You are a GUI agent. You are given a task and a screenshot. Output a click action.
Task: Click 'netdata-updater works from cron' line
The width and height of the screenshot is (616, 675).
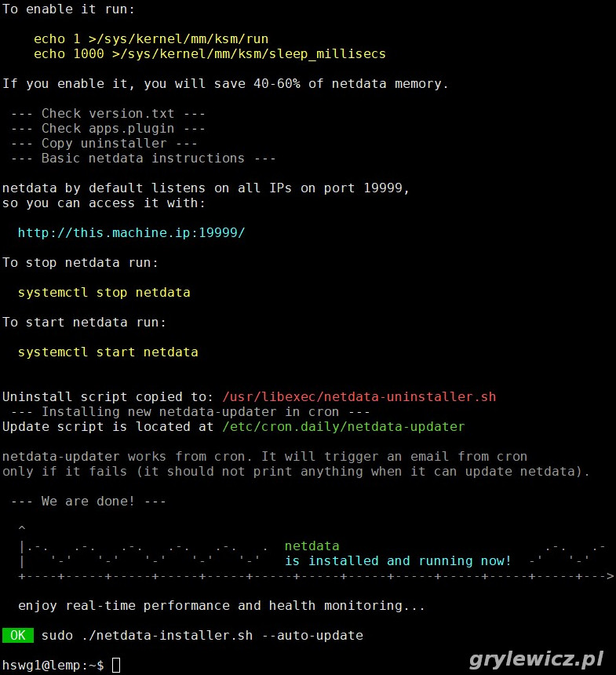pos(264,457)
